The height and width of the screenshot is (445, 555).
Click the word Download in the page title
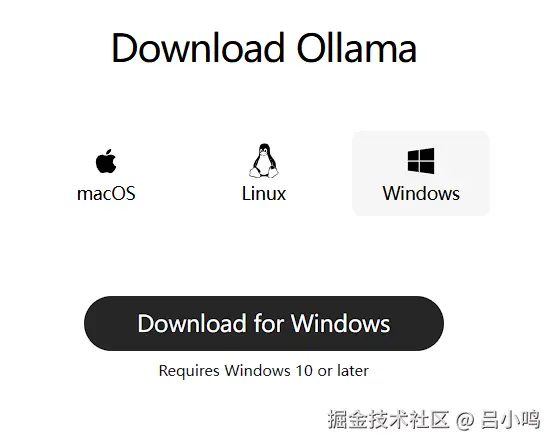(x=198, y=48)
